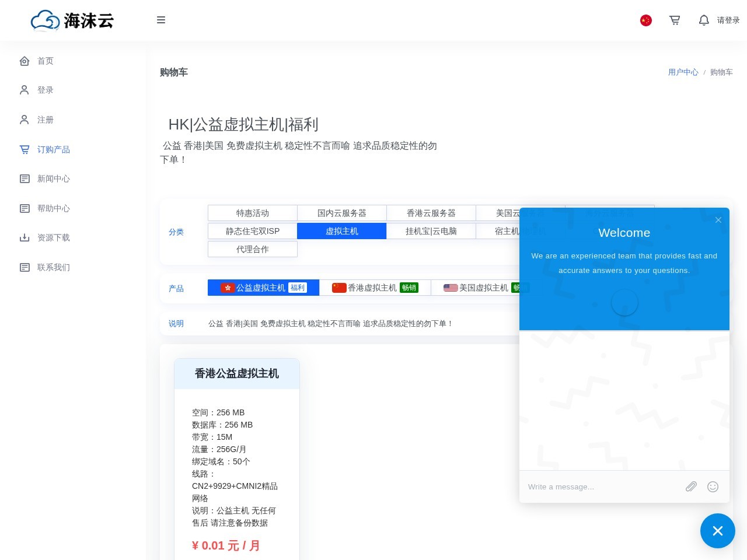Image resolution: width=747 pixels, height=560 pixels.
Task: Click the 订购产品 cart icon in sidebar
Action: point(25,149)
